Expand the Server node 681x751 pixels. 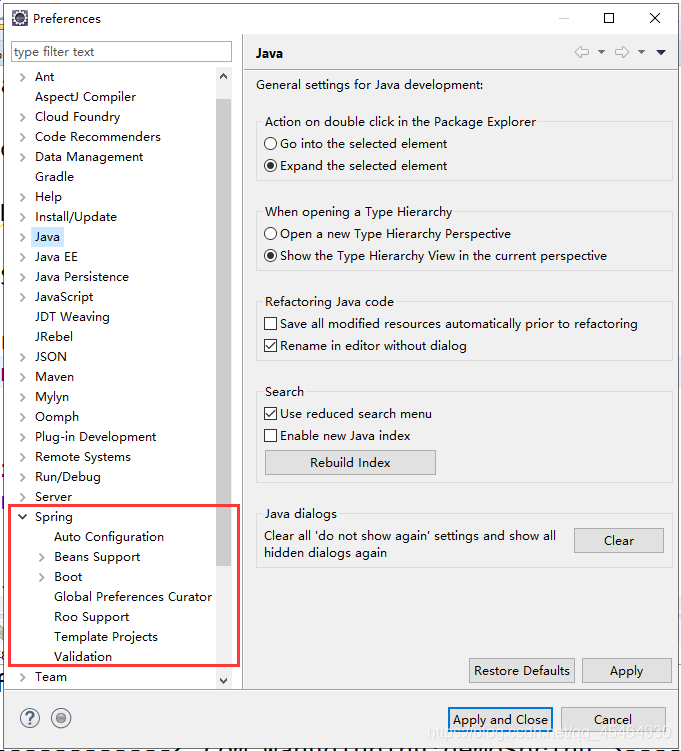(23, 497)
